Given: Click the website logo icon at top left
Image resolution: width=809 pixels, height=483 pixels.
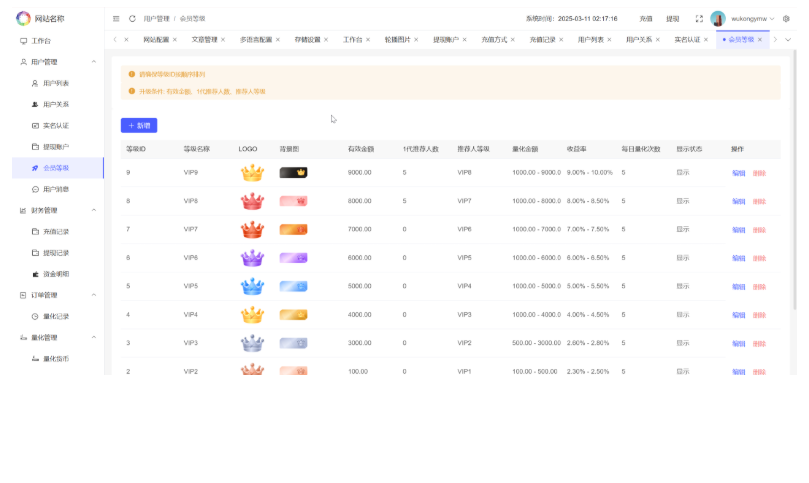Looking at the screenshot, I should 23,18.
